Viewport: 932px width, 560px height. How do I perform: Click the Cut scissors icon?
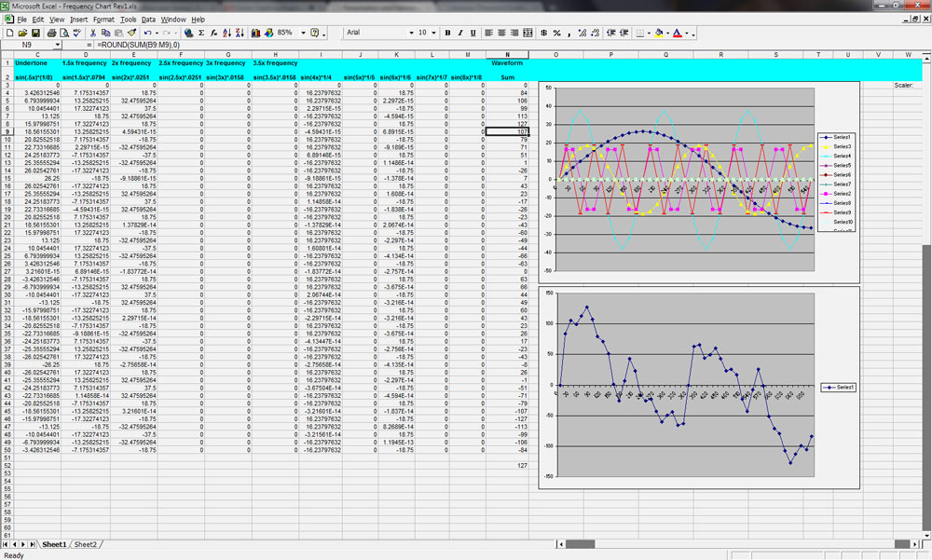click(92, 33)
